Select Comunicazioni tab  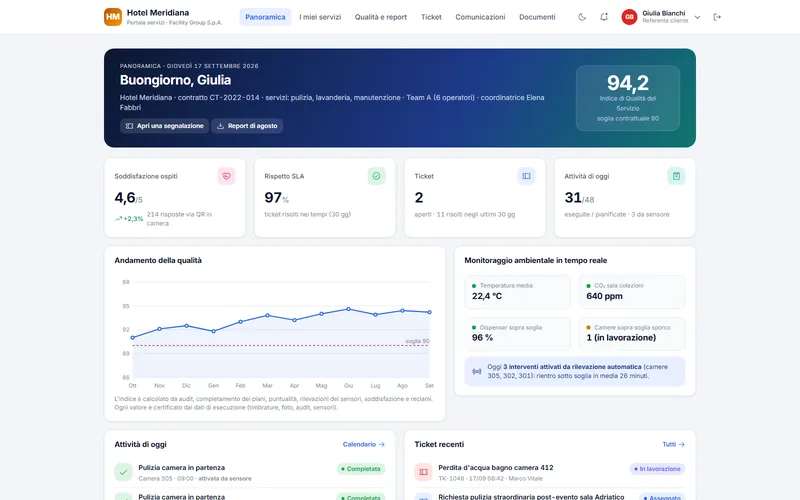pos(480,17)
